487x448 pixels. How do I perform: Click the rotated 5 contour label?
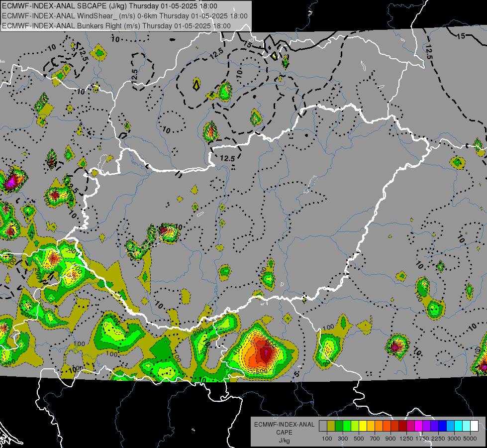coord(297,374)
